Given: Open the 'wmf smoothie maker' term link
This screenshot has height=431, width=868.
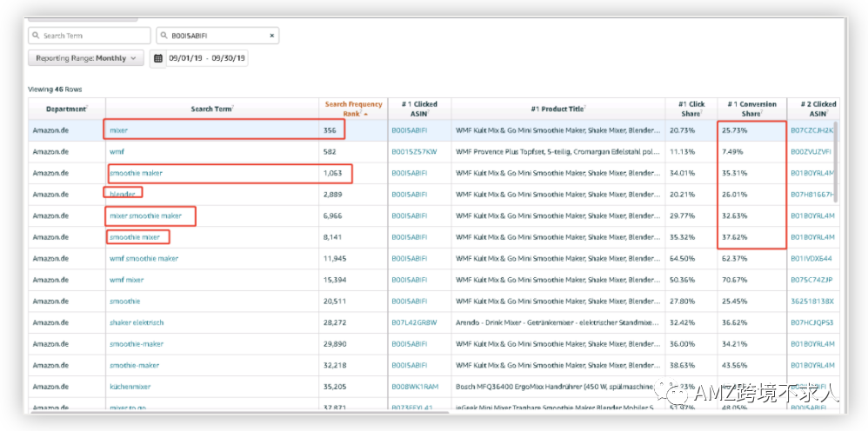Looking at the screenshot, I should 144,258.
